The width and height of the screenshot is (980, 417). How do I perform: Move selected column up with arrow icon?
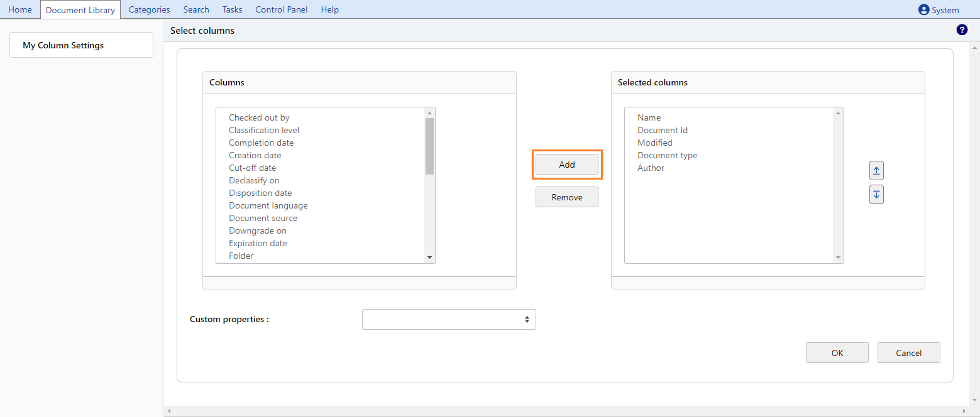[876, 170]
